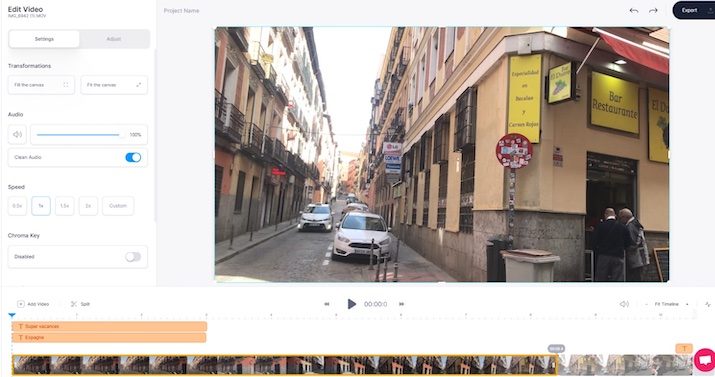The height and width of the screenshot is (377, 715).
Task: Switch to the Adjust tab
Action: click(x=114, y=39)
